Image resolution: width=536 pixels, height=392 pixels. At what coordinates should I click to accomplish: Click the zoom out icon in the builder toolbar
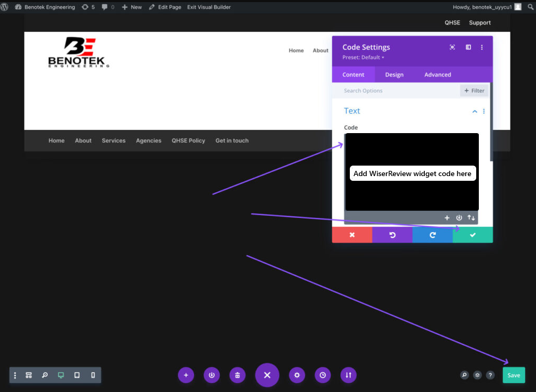pos(45,375)
